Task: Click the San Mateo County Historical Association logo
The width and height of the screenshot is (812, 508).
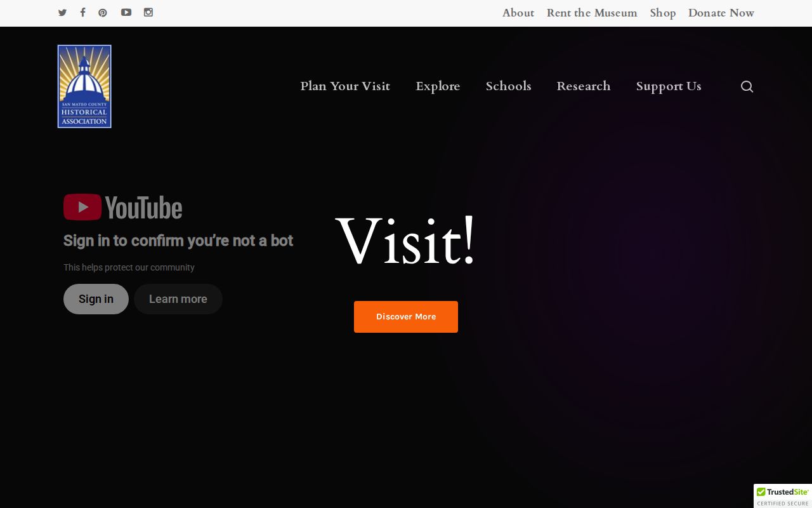Action: pos(84,86)
